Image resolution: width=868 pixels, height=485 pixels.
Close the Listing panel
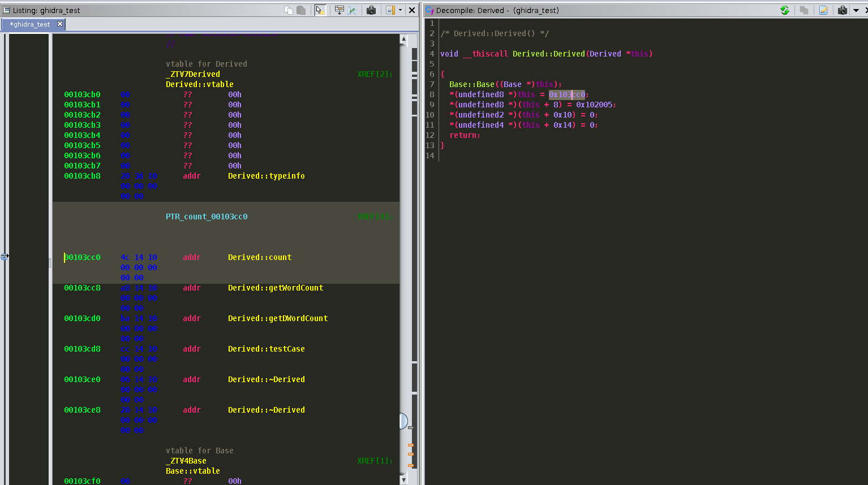coord(412,10)
